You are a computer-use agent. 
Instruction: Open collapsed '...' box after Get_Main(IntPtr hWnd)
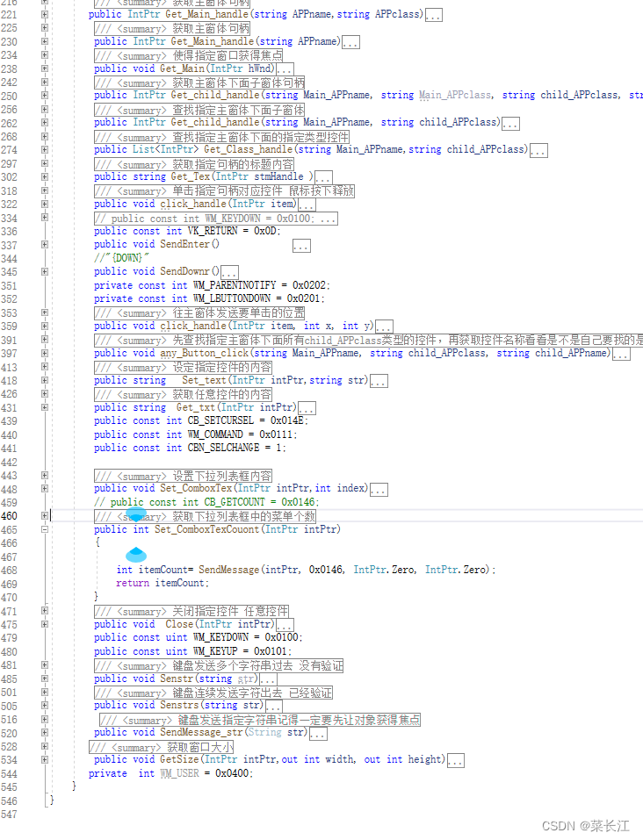(x=285, y=69)
